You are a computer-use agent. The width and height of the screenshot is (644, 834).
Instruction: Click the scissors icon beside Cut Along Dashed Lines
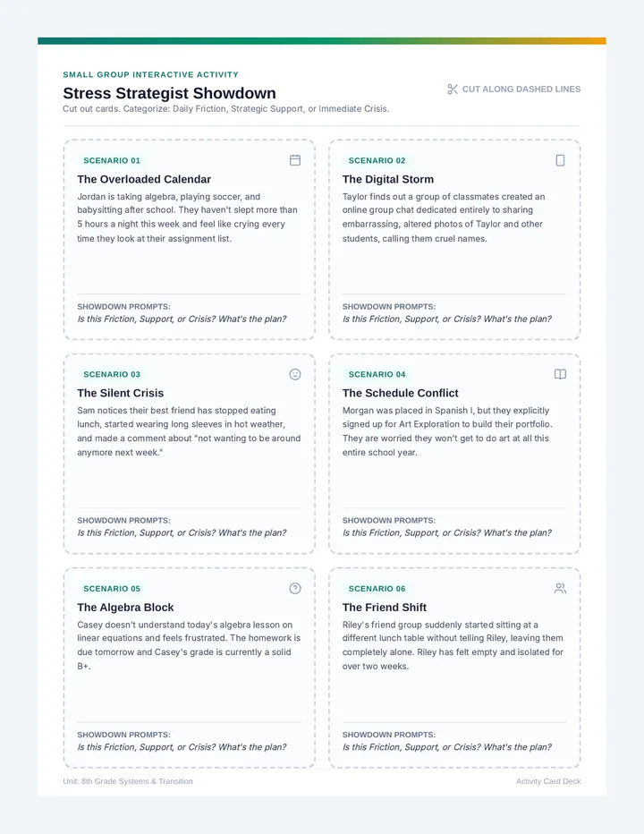point(453,89)
